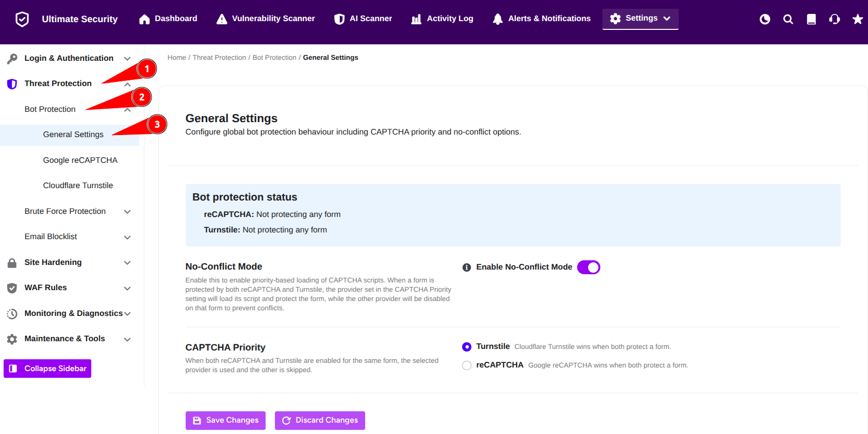Expand Monitoring & Diagnostics chevron

click(x=127, y=314)
